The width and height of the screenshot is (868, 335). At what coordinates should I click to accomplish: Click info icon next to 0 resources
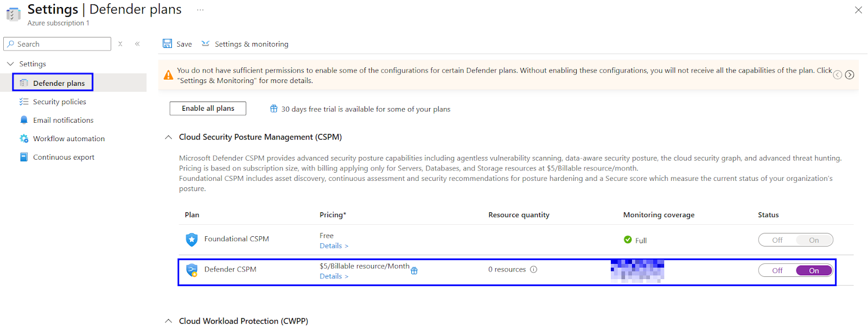point(533,269)
